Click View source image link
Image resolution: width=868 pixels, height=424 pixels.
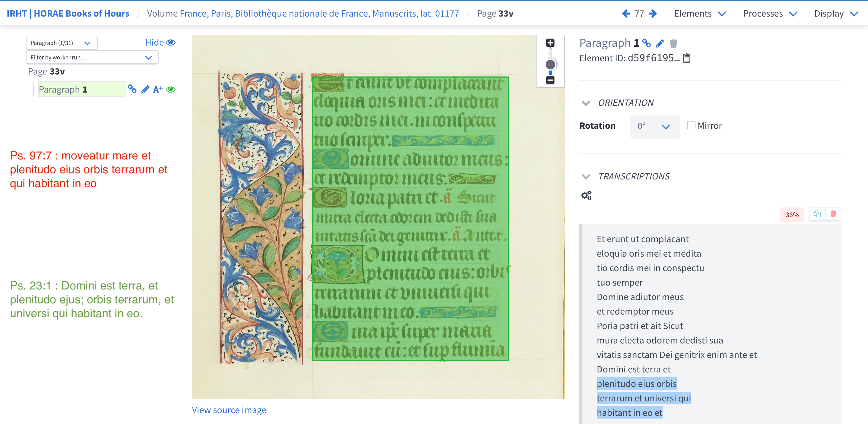pos(229,410)
